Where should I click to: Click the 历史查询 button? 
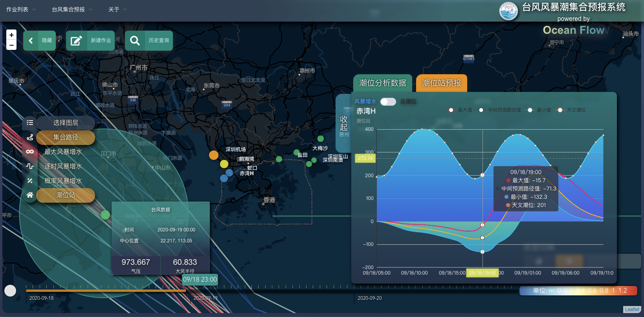click(149, 40)
